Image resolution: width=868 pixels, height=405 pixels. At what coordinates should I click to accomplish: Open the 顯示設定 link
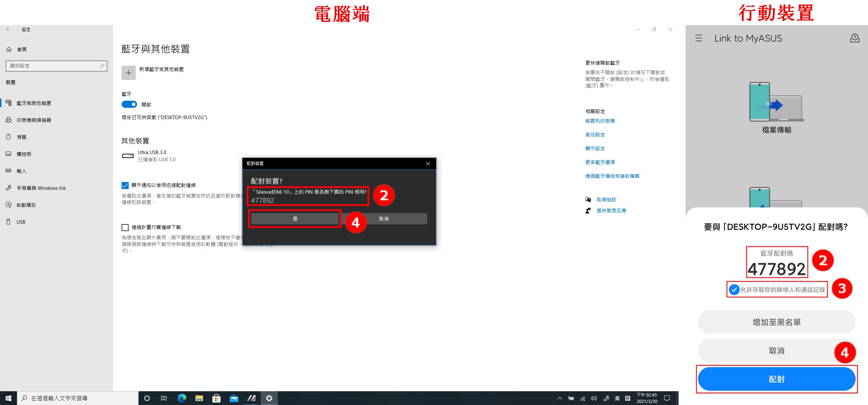click(x=595, y=148)
